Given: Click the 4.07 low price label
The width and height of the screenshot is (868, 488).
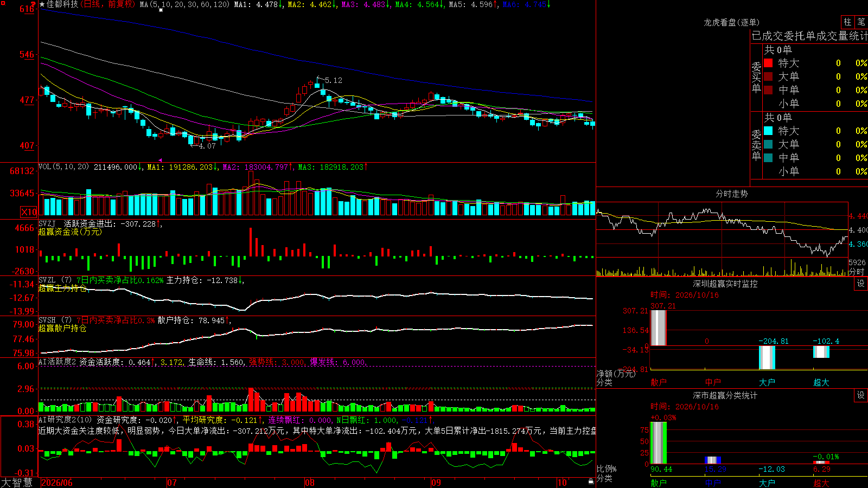Looking at the screenshot, I should click(207, 146).
